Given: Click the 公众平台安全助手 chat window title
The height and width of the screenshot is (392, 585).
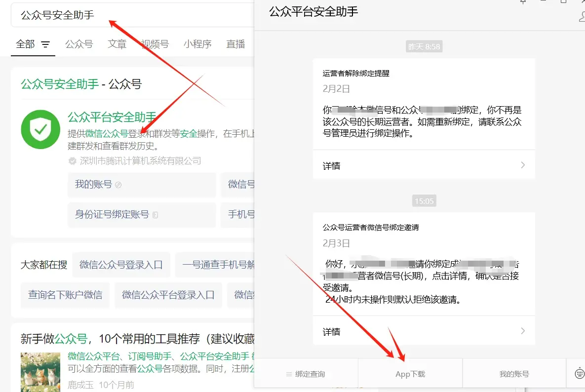Looking at the screenshot, I should [313, 12].
